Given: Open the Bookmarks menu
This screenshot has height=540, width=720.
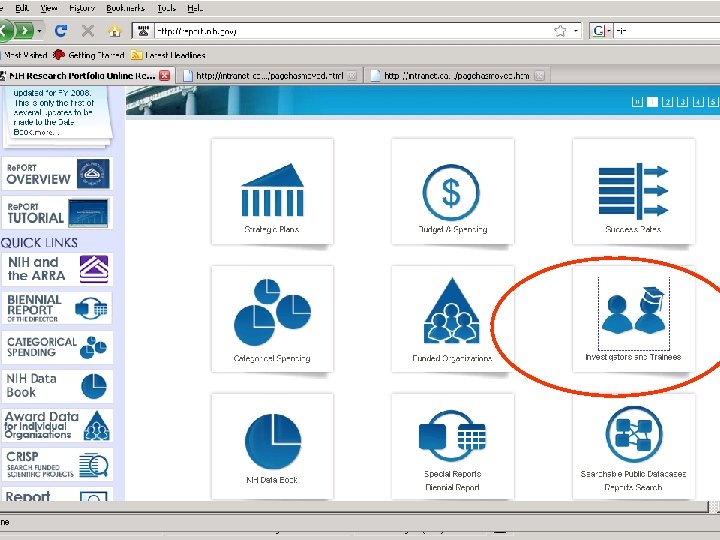Looking at the screenshot, I should click(x=125, y=8).
